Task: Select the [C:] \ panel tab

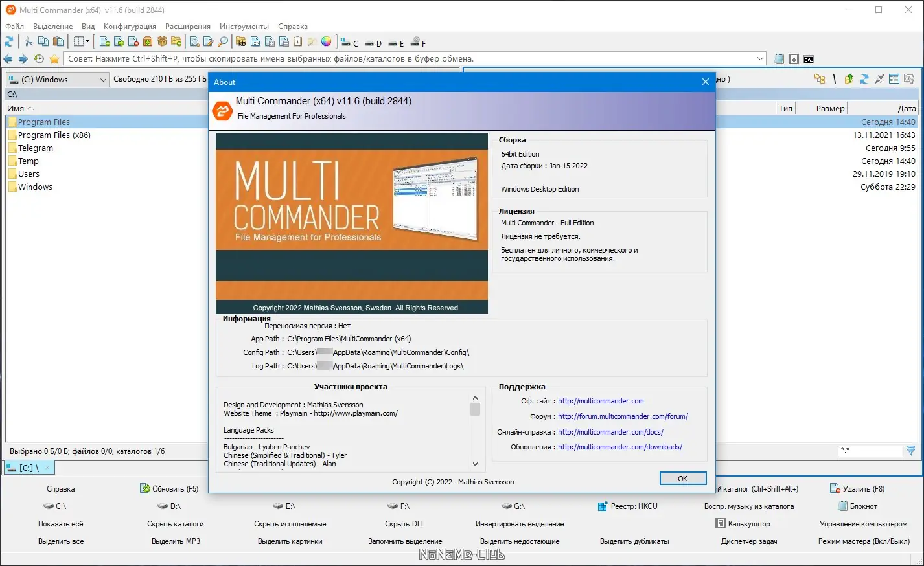Action: (x=29, y=468)
